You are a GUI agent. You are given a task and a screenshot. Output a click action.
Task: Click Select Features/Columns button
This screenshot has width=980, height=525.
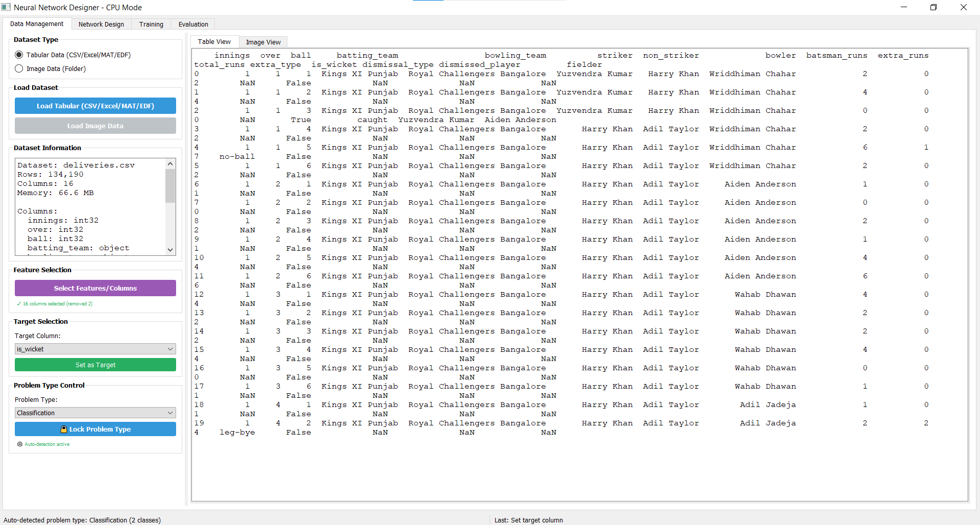[x=95, y=288]
